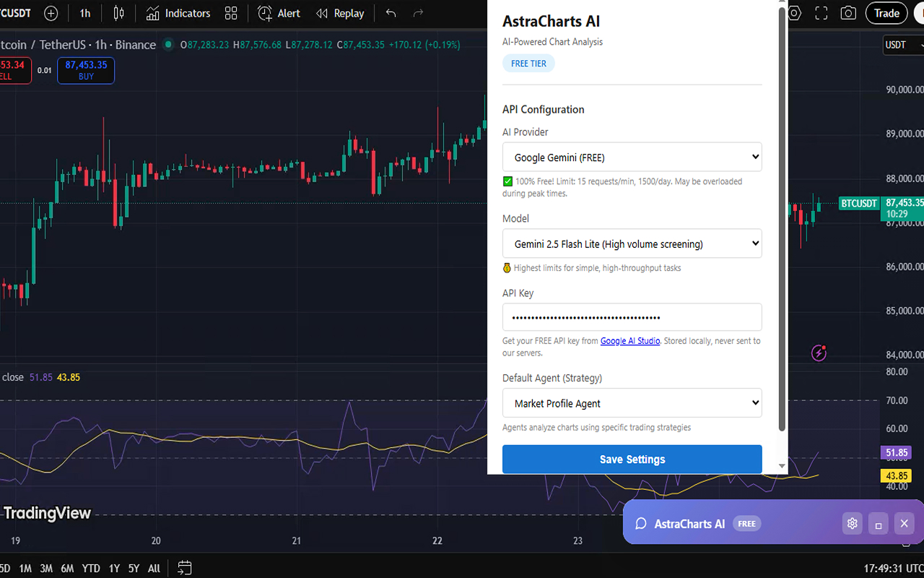Open the USDT currency dropdown

click(x=902, y=45)
